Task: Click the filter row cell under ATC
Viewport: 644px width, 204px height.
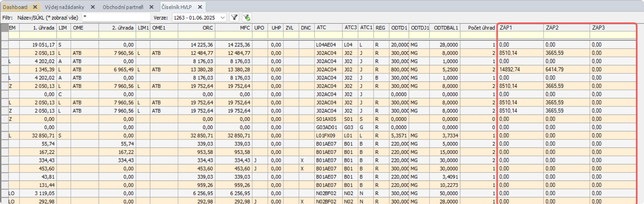Action: (x=328, y=36)
